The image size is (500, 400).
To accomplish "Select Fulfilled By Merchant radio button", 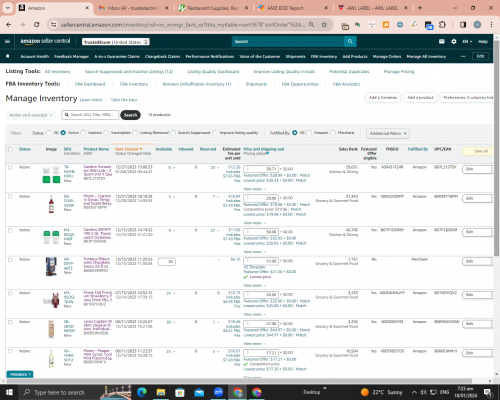I will point(333,133).
